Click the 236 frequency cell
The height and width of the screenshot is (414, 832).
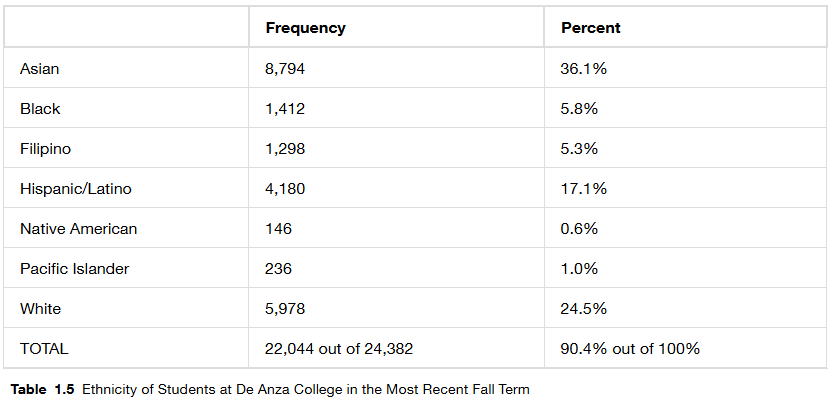pyautogui.click(x=279, y=269)
